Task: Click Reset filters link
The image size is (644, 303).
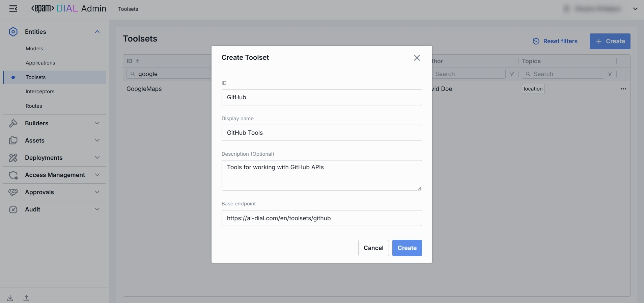Action: [x=555, y=41]
